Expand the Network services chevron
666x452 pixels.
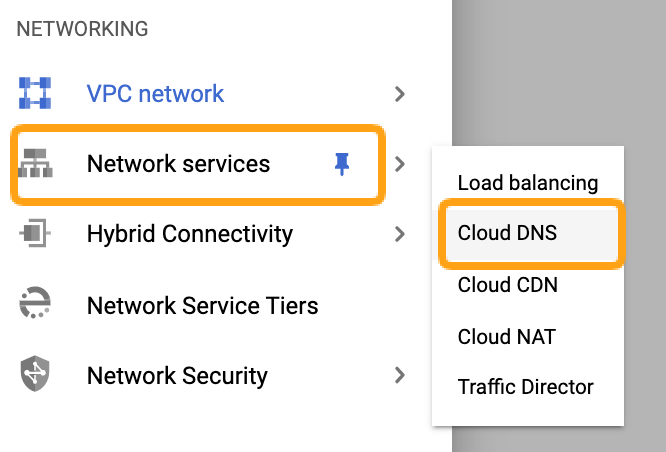(400, 164)
